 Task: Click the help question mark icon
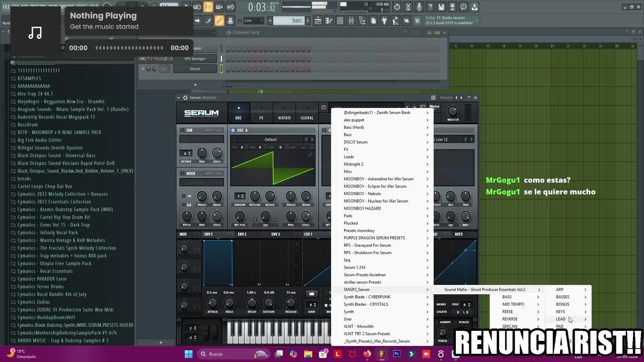430,7
